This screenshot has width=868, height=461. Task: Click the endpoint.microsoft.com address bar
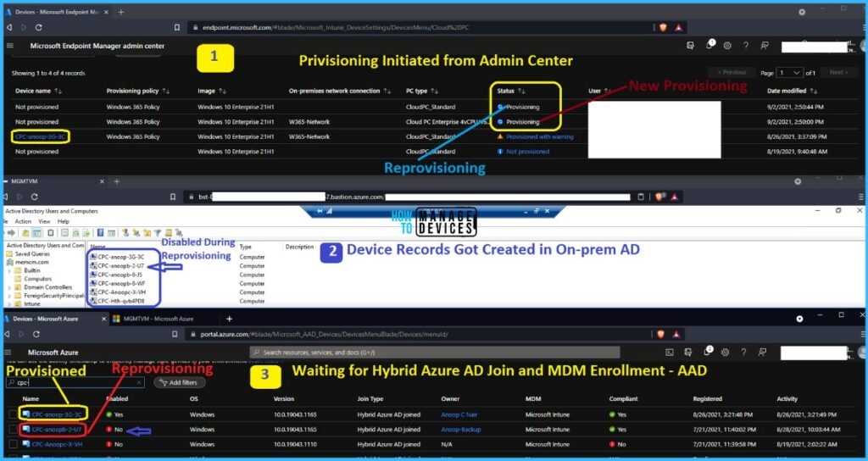point(420,27)
